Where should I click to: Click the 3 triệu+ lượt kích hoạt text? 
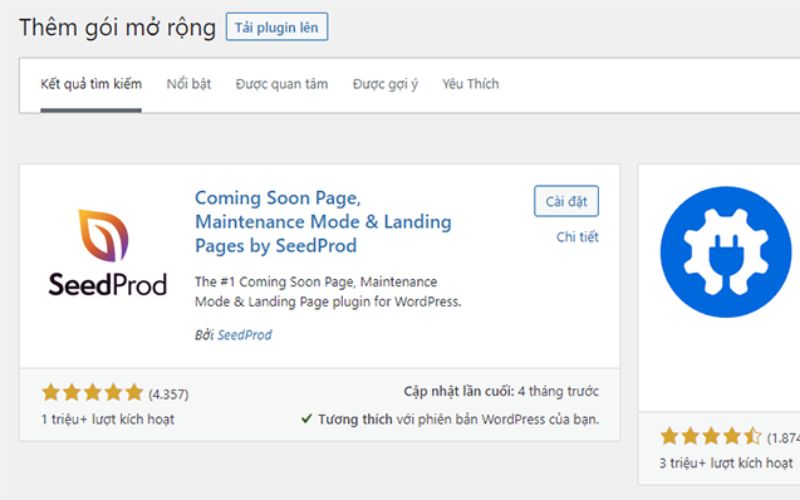click(726, 463)
